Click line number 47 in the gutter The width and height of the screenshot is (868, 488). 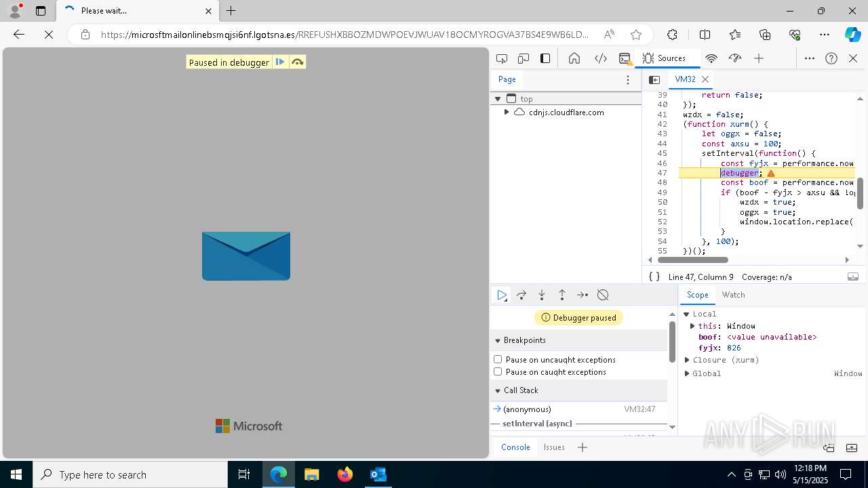[662, 173]
